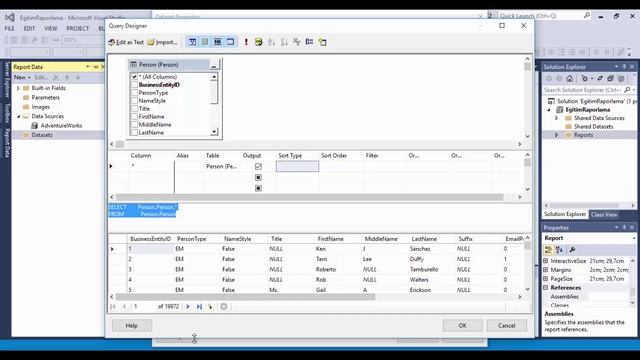Click the Remove Filter icon
This screenshot has width=640, height=360.
coord(297,42)
